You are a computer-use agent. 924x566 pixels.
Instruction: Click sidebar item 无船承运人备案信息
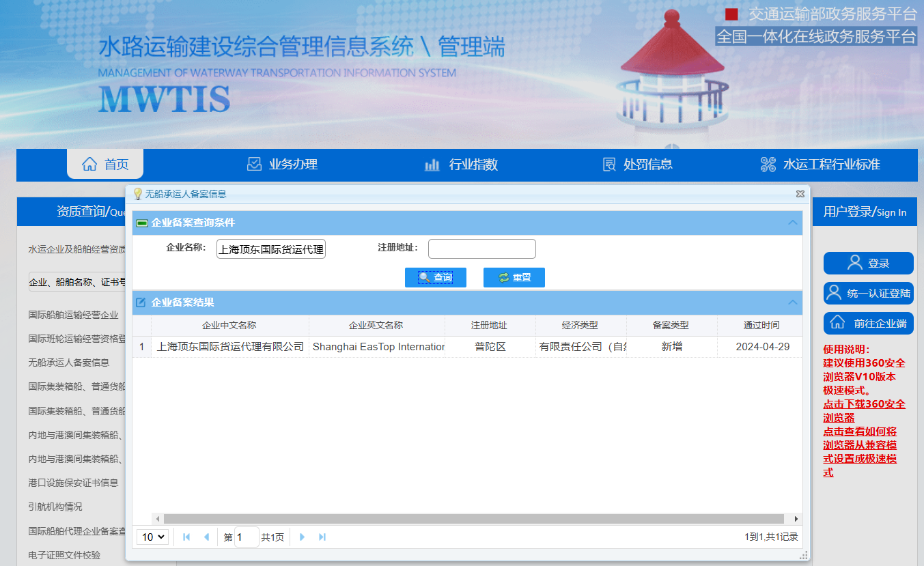(68, 363)
